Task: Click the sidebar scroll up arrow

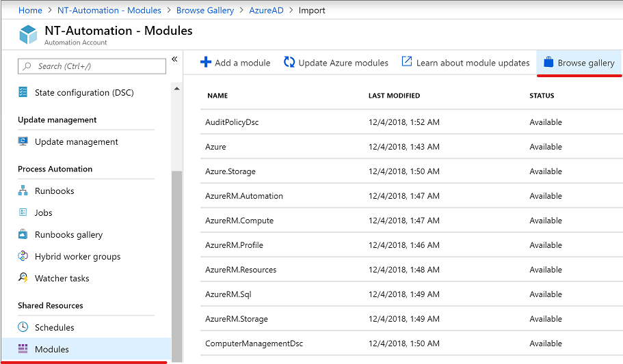Action: (x=177, y=89)
